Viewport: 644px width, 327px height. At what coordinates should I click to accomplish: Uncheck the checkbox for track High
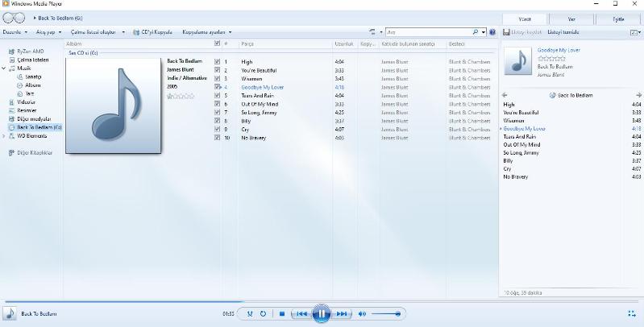pyautogui.click(x=217, y=61)
